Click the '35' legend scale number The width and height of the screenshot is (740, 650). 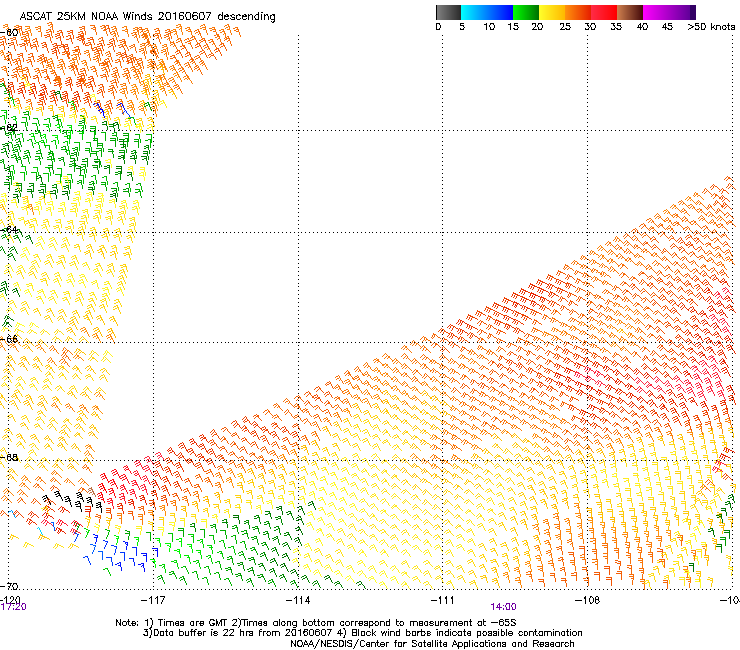coord(616,27)
